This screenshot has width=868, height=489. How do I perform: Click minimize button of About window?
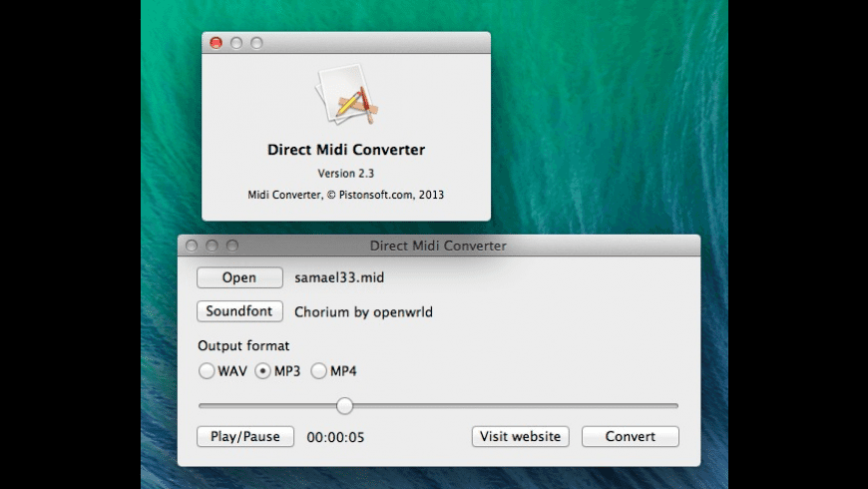pos(236,43)
